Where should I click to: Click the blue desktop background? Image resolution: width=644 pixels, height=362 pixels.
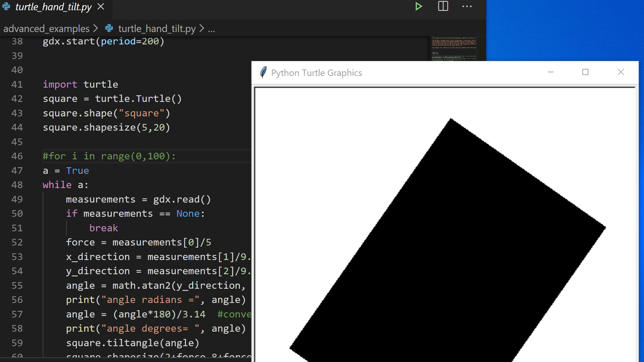tap(563, 30)
